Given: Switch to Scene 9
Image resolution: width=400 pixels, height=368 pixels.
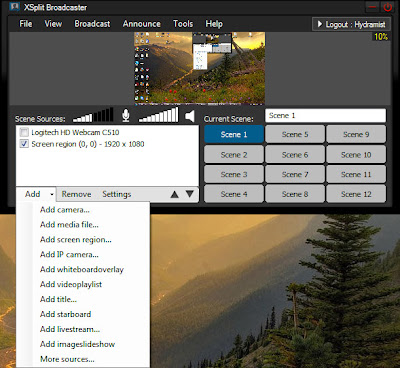Looking at the screenshot, I should tap(356, 134).
